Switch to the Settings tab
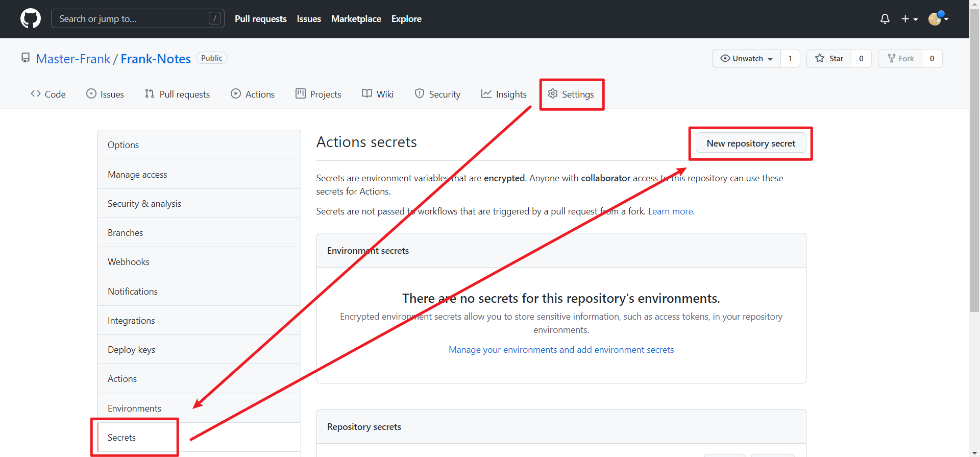 [x=571, y=94]
